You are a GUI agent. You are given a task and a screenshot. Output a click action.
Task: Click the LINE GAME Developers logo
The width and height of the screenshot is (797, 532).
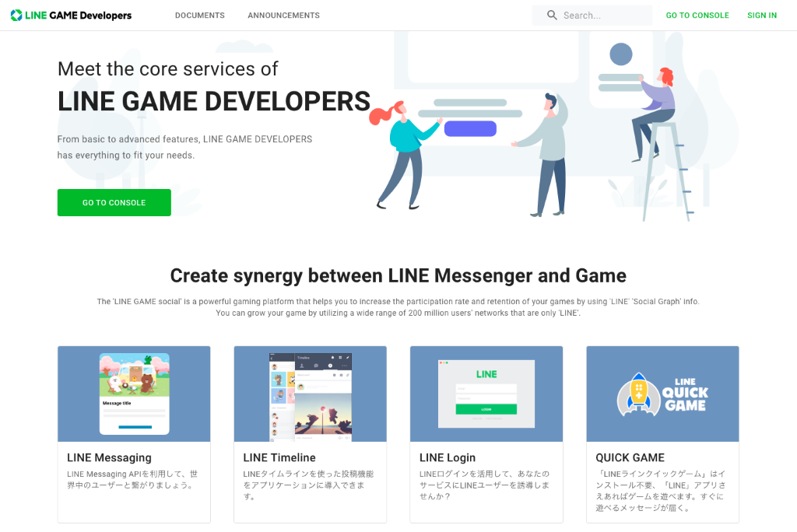point(71,16)
